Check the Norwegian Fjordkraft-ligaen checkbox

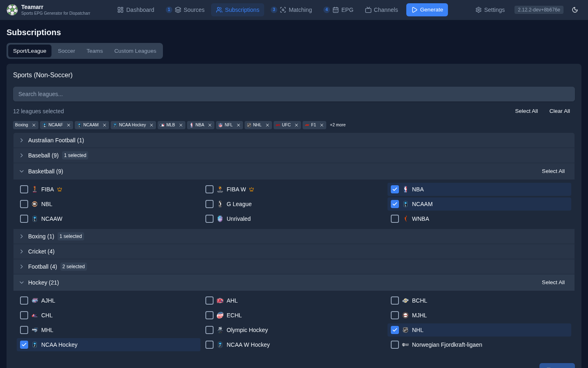tap(395, 345)
